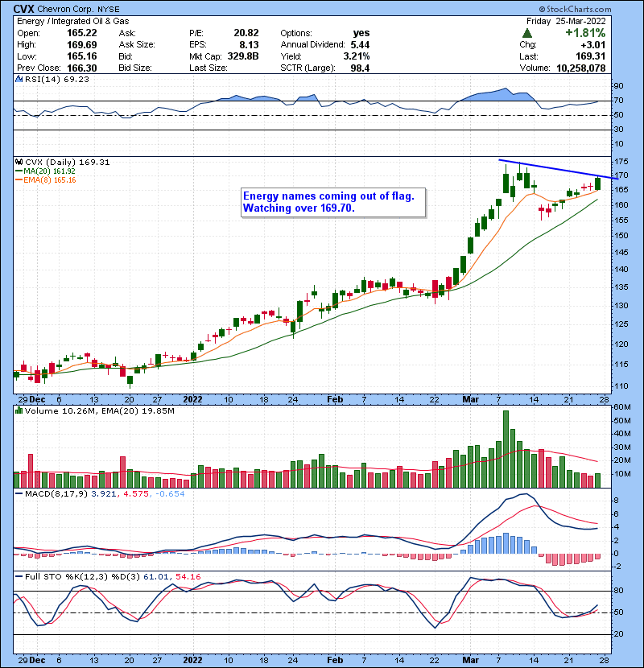
Task: Click the SCTR (Large) value 98.4
Action: coord(360,68)
